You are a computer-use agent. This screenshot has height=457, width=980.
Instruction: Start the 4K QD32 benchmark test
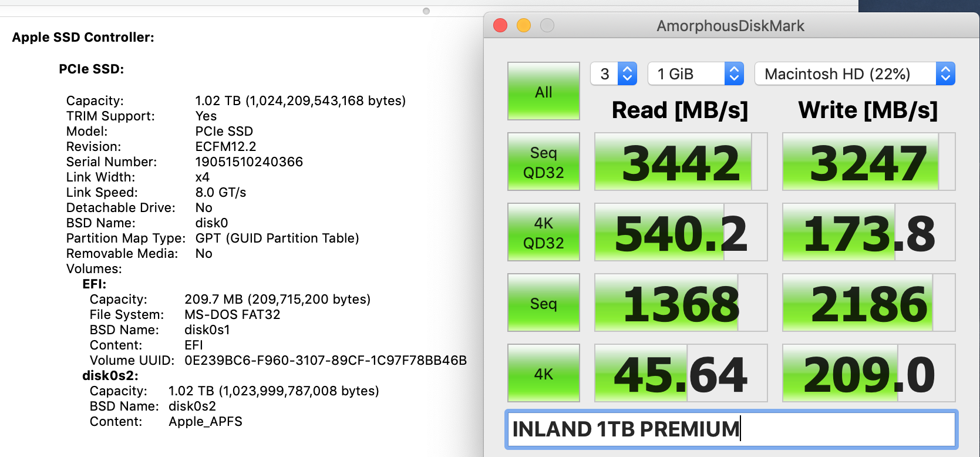544,232
